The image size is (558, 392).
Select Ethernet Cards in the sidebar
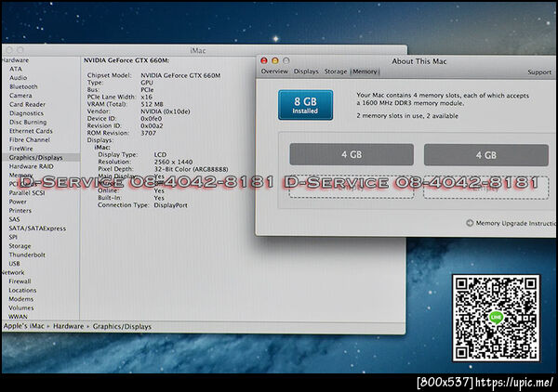31,131
